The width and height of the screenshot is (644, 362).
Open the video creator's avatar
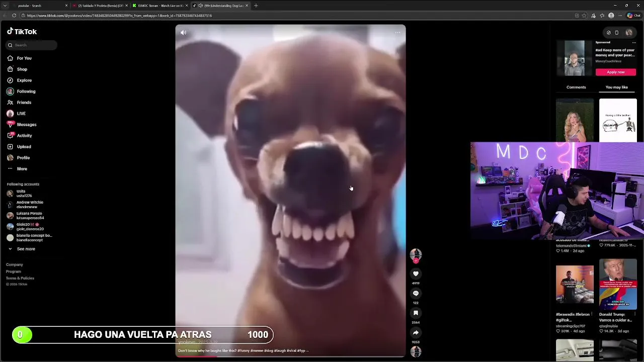pos(416,254)
